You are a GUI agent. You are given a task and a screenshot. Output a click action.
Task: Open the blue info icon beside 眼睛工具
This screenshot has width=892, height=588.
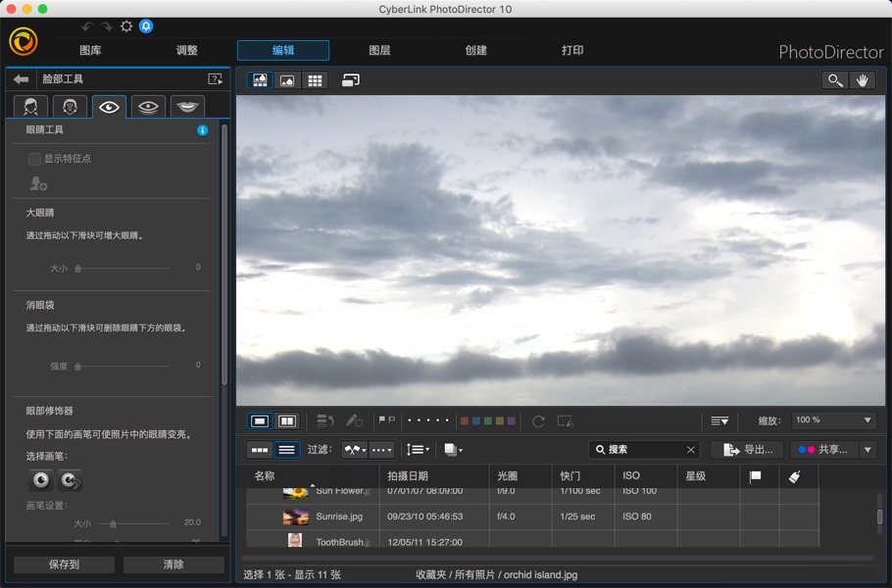click(x=202, y=129)
